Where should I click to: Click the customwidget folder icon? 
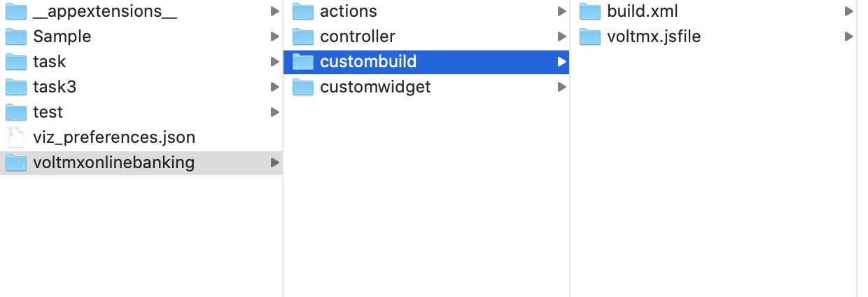point(302,87)
